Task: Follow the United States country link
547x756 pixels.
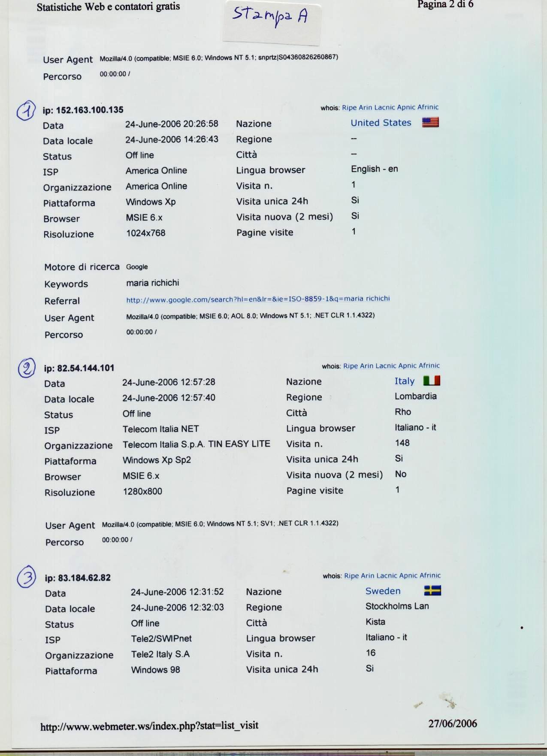Action: coord(381,123)
